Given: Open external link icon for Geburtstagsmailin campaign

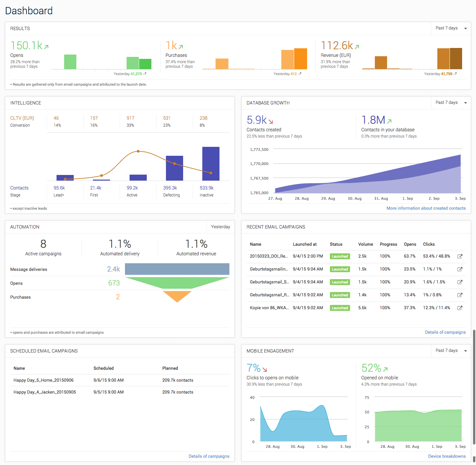Looking at the screenshot, I should 460,269.
